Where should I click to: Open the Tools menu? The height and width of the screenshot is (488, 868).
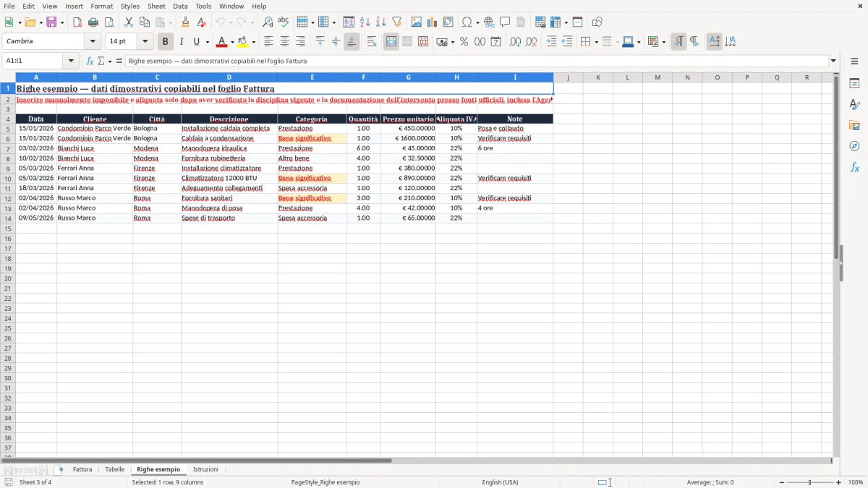point(203,6)
